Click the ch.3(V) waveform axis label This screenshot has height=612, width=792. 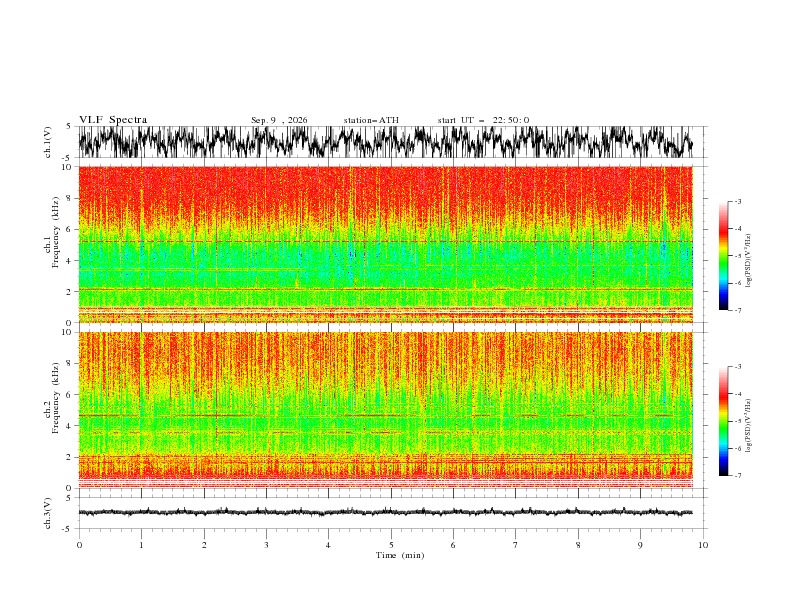click(x=48, y=513)
